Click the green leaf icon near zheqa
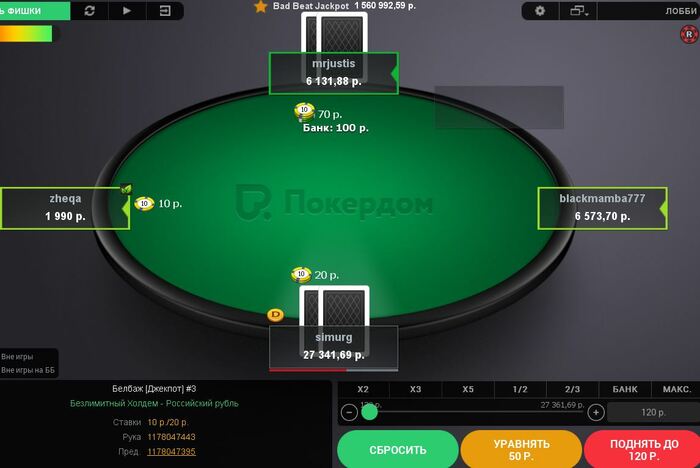Viewport: 700px width, 468px height. point(126,189)
